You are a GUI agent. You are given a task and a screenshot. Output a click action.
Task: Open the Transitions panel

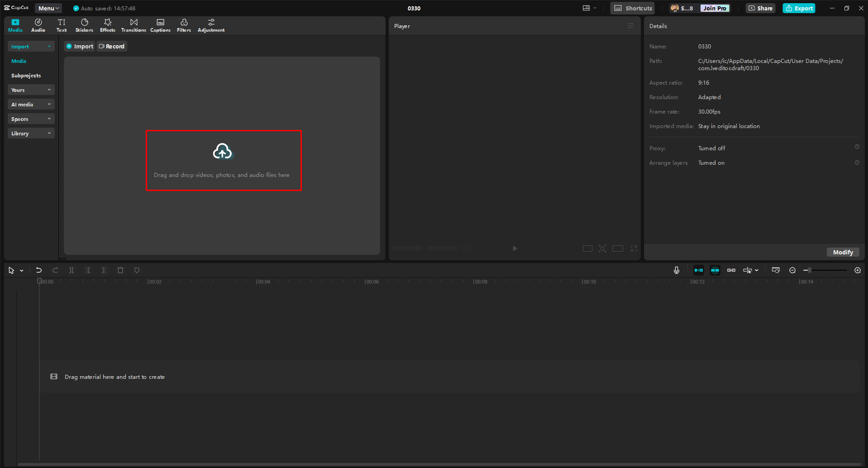[x=134, y=25]
